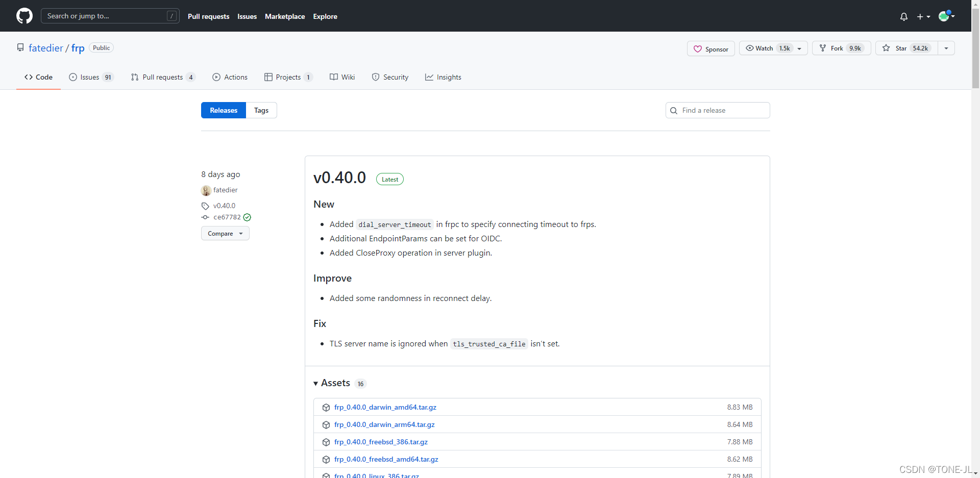Open the frp repository name link
980x478 pixels.
78,48
